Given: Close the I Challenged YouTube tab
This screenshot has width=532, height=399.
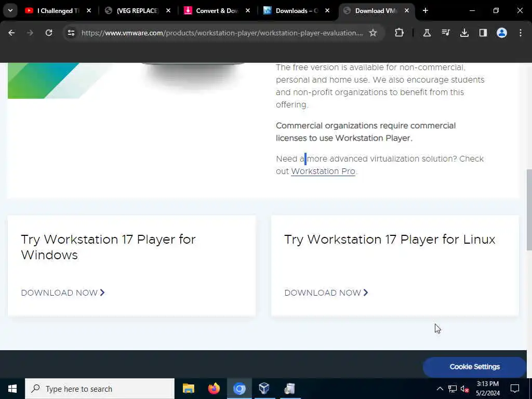Looking at the screenshot, I should click(x=88, y=10).
